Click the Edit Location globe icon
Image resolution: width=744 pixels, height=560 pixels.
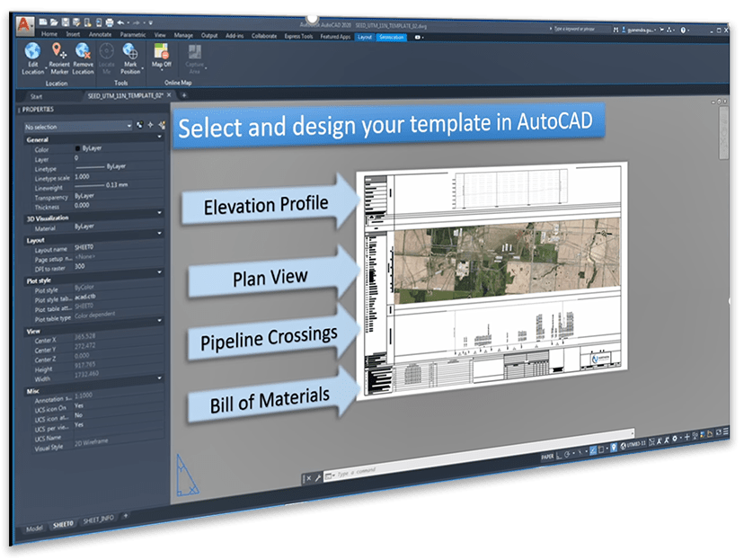click(32, 50)
